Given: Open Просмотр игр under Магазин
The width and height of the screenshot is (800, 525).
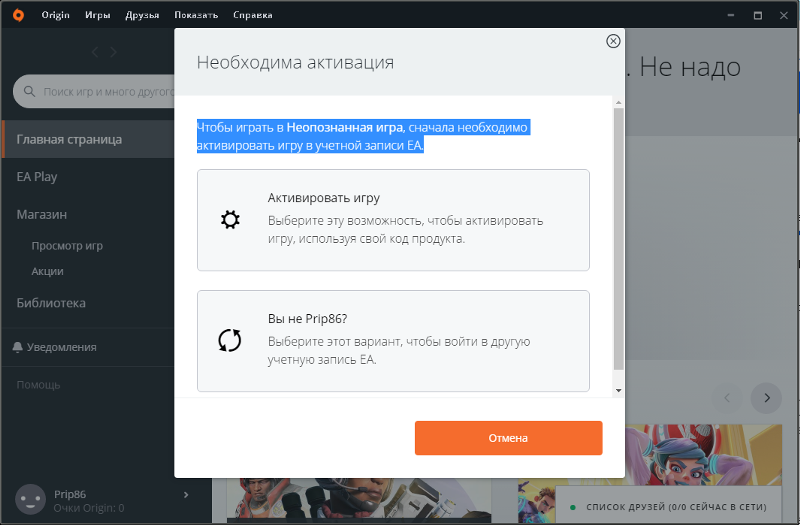Looking at the screenshot, I should pos(67,245).
